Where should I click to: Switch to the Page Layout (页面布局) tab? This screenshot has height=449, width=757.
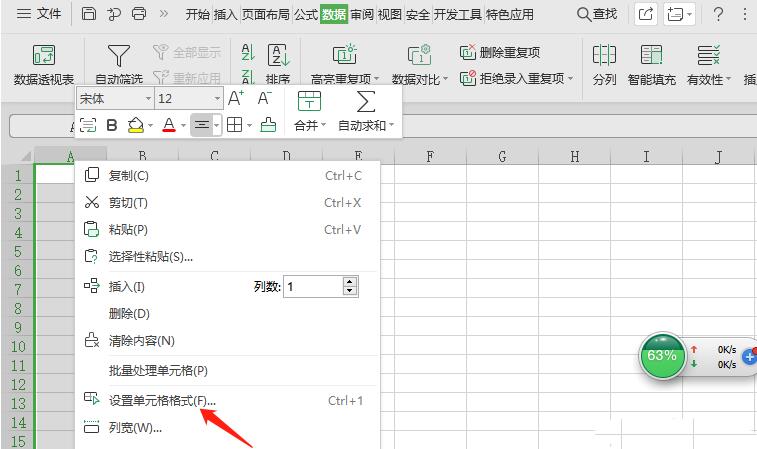pyautogui.click(x=265, y=14)
